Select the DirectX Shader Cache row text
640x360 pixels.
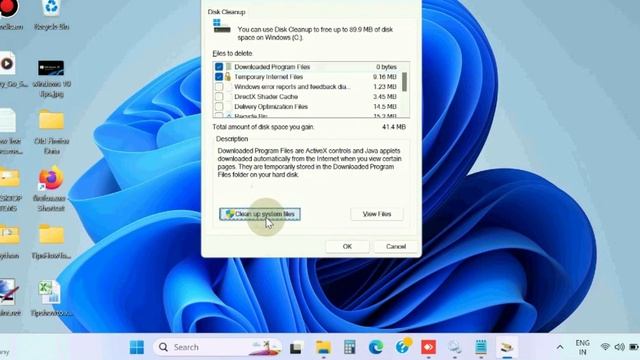266,97
